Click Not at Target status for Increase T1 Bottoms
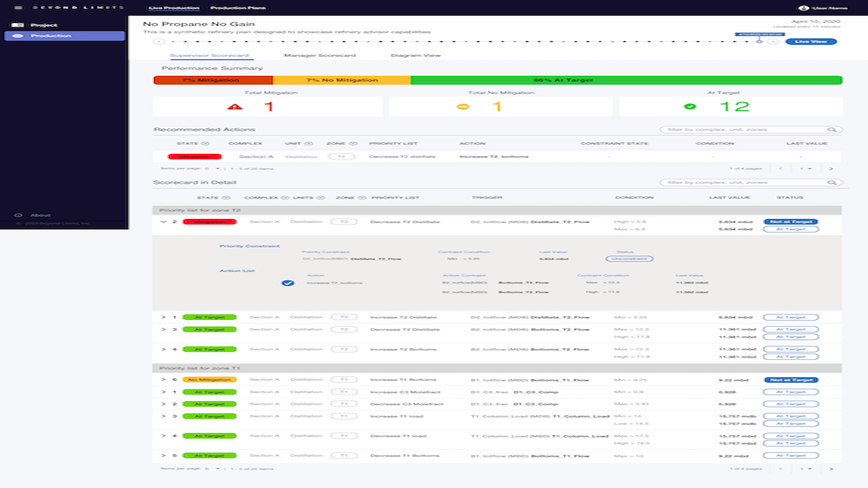The width and height of the screenshot is (868, 488). click(791, 380)
